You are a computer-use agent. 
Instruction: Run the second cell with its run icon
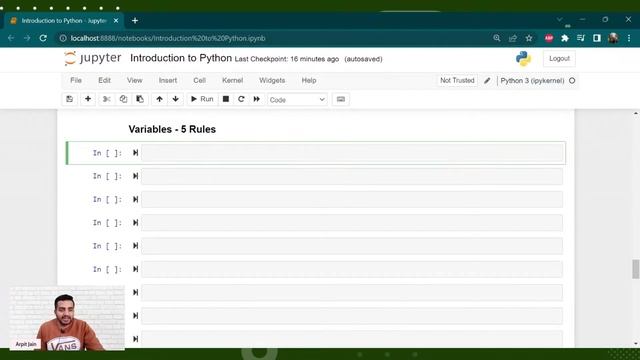(x=136, y=176)
